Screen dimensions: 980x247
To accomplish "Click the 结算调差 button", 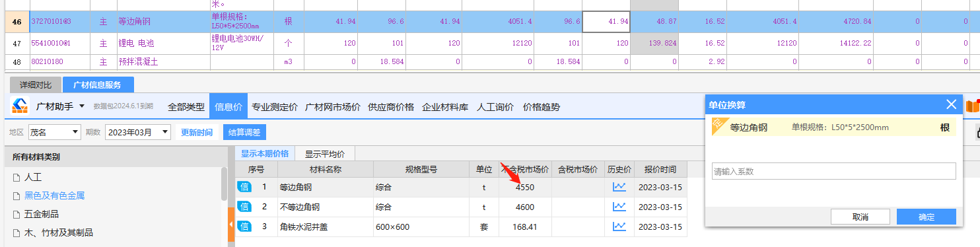I will click(x=244, y=132).
